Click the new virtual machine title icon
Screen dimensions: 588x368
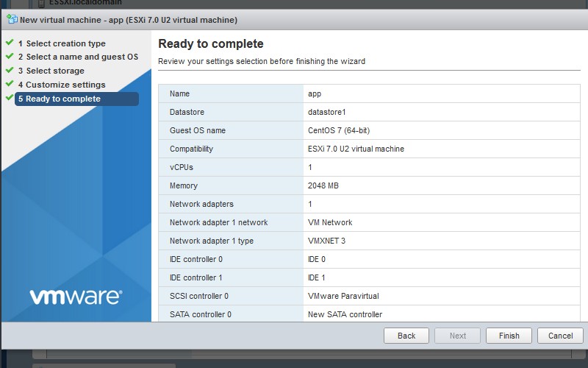12,19
